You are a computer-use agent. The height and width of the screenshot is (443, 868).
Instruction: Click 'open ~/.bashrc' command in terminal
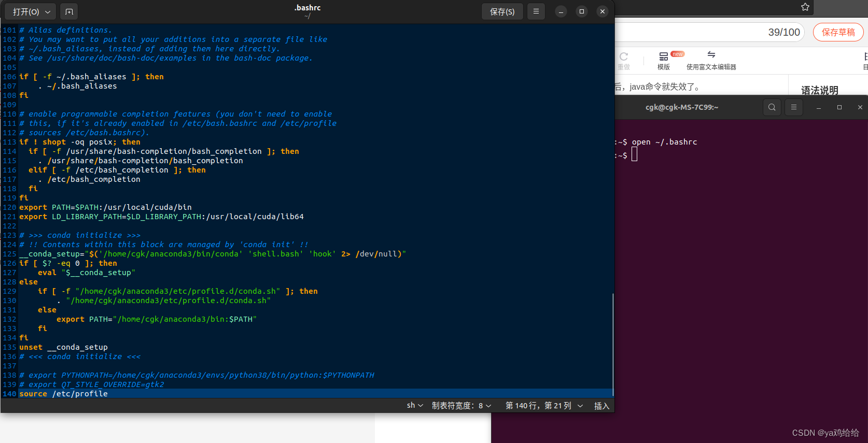coord(664,142)
